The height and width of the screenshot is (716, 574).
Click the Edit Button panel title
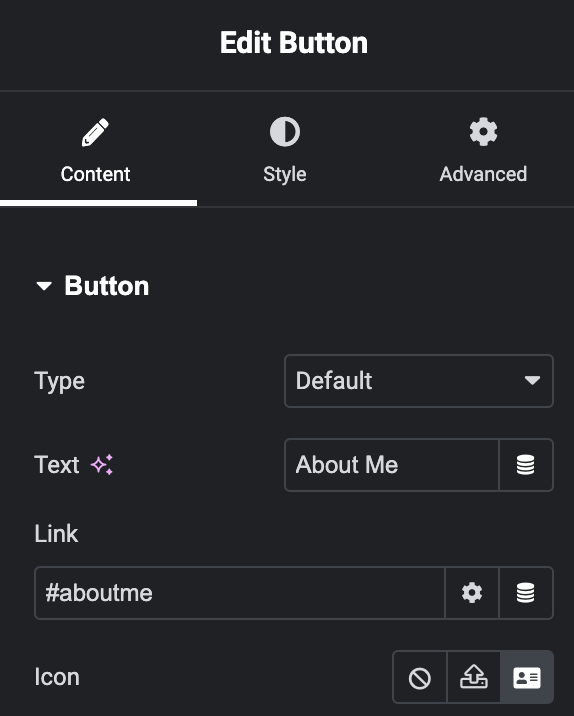click(294, 43)
